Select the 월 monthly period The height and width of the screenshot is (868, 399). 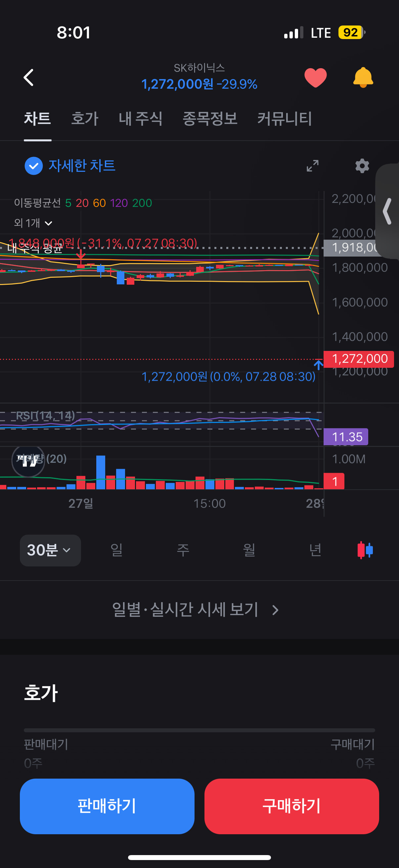point(249,550)
